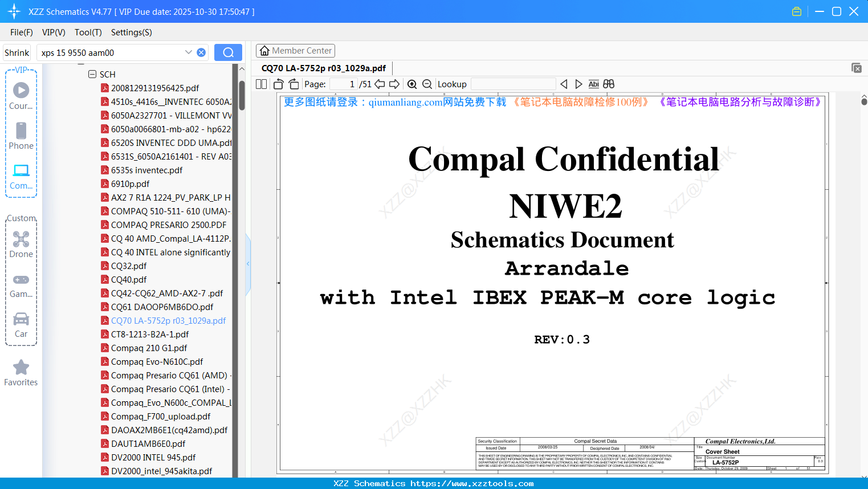Click the page number field
The image size is (868, 489).
tap(344, 84)
